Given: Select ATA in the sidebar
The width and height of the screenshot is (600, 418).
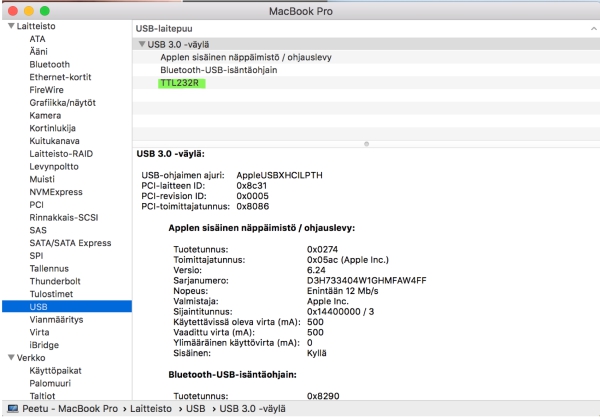Looking at the screenshot, I should tap(38, 39).
